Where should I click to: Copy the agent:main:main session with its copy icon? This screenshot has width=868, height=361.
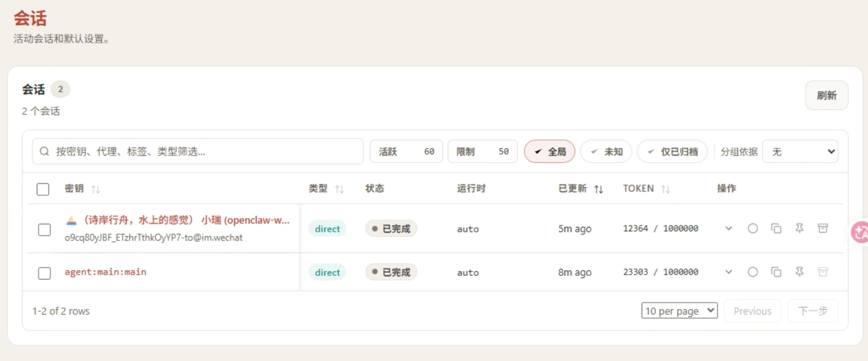776,272
